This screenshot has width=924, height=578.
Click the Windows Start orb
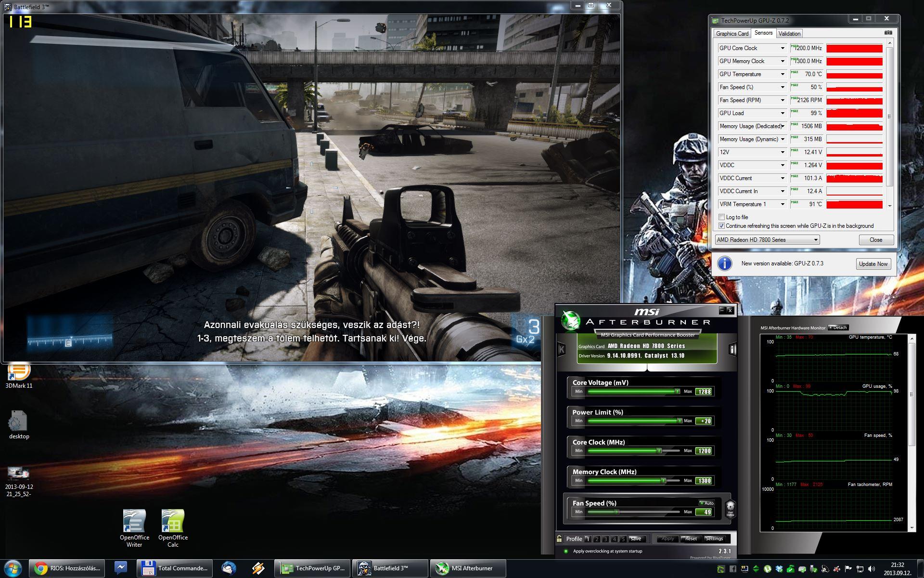(13, 568)
